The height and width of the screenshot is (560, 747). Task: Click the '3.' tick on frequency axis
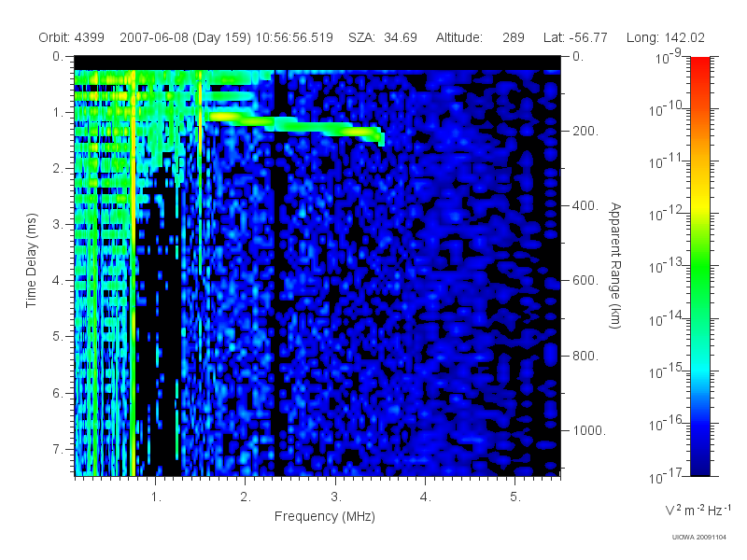[x=336, y=497]
